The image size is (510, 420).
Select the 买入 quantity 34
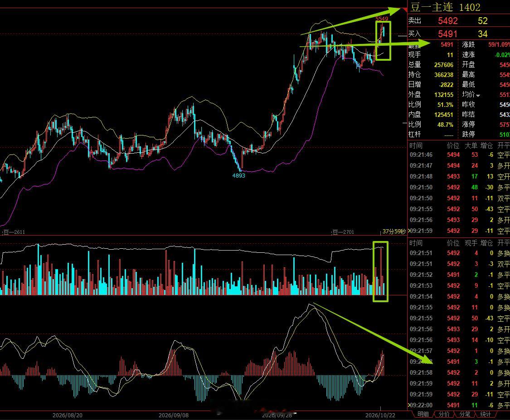pyautogui.click(x=483, y=34)
